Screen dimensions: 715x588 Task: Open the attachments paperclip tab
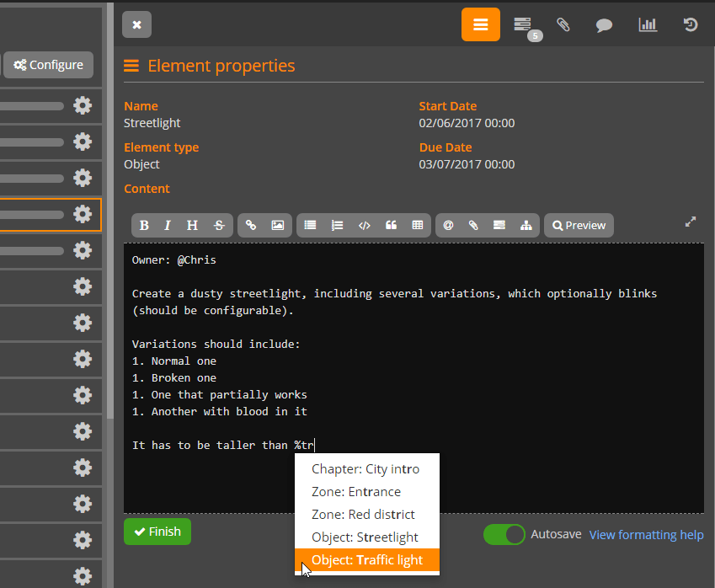tap(563, 24)
